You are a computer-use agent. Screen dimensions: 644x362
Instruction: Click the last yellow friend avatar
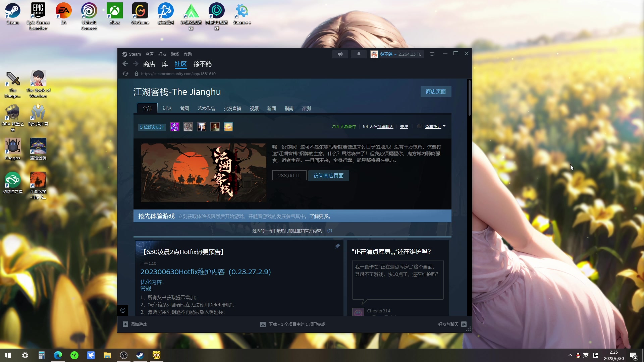[x=228, y=127]
